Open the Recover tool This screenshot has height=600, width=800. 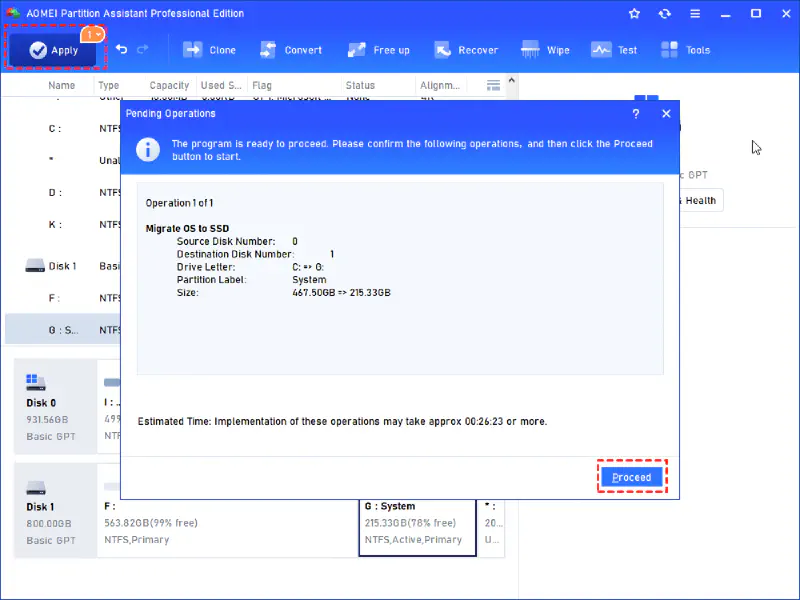point(465,50)
